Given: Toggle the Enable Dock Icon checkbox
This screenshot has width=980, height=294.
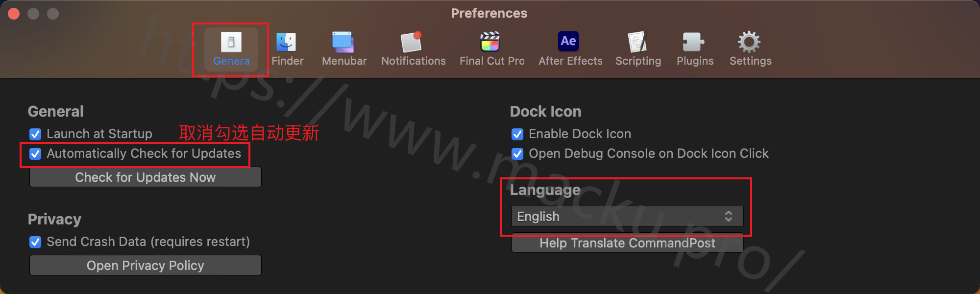Looking at the screenshot, I should click(517, 134).
